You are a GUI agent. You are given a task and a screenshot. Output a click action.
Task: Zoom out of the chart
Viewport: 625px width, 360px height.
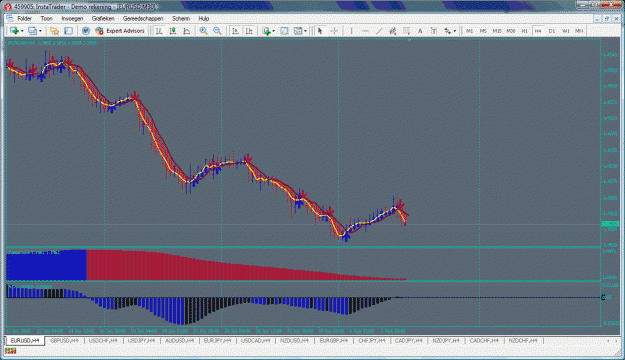point(217,31)
